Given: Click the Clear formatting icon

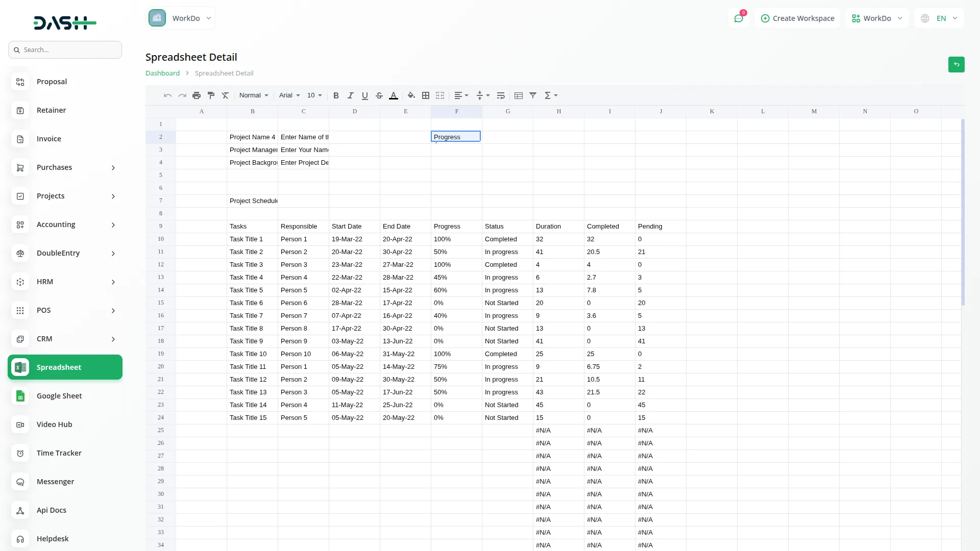Looking at the screenshot, I should [225, 95].
